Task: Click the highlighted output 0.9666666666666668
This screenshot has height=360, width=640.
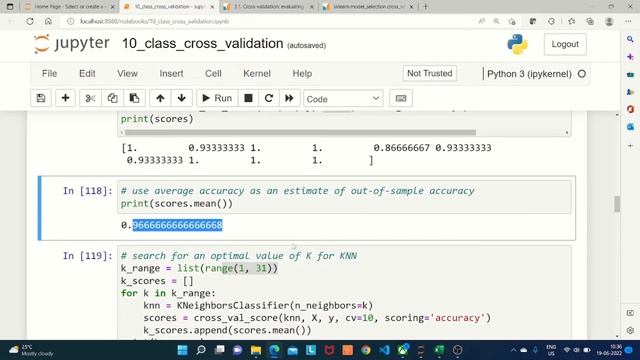Action: point(172,225)
